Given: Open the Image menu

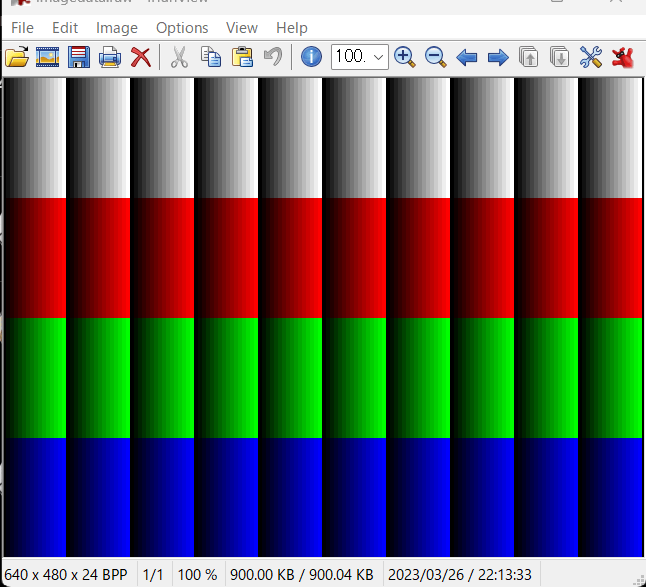Looking at the screenshot, I should click(117, 28).
